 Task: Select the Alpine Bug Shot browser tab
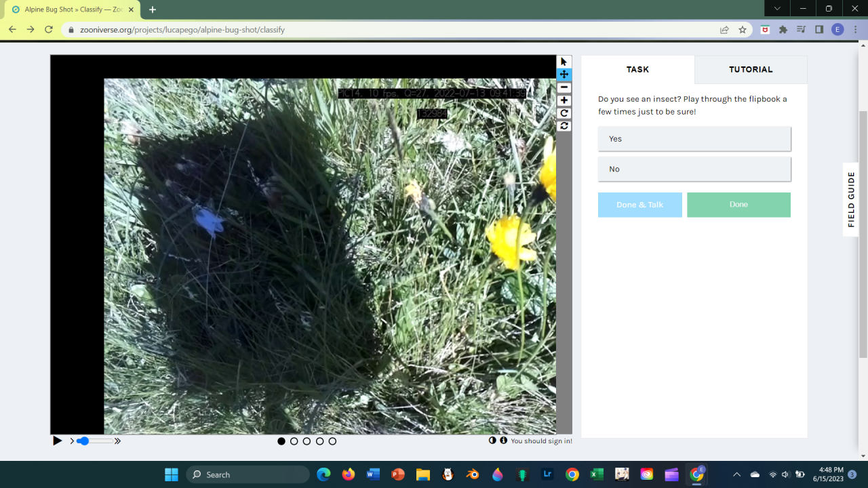tap(71, 9)
